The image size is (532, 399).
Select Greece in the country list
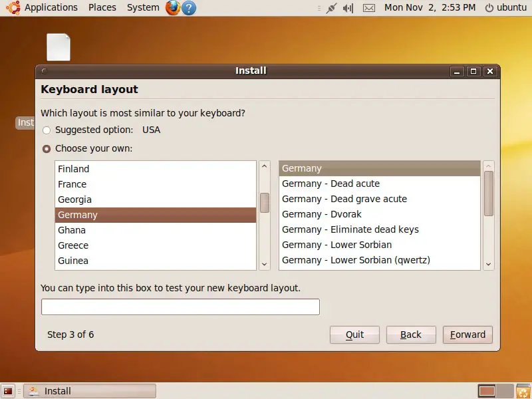(156, 245)
